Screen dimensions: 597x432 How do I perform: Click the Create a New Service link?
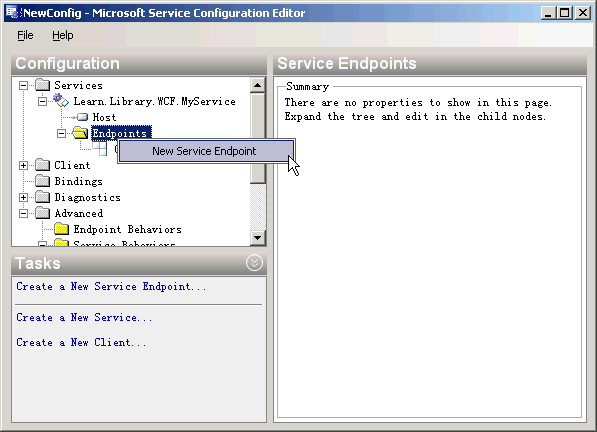pyautogui.click(x=84, y=317)
